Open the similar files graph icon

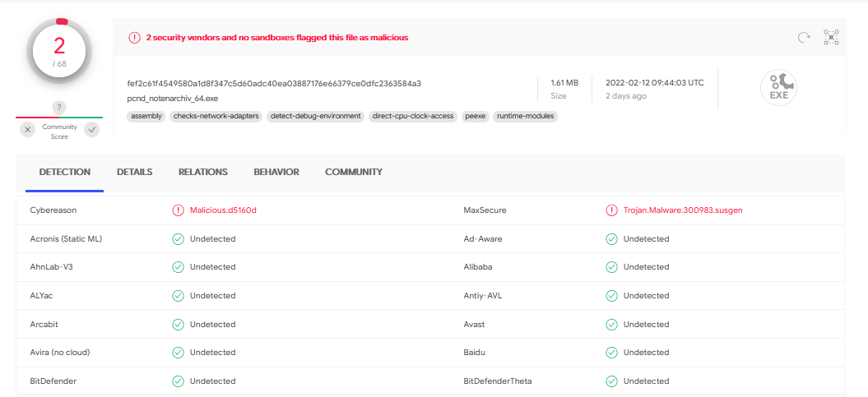coord(832,37)
